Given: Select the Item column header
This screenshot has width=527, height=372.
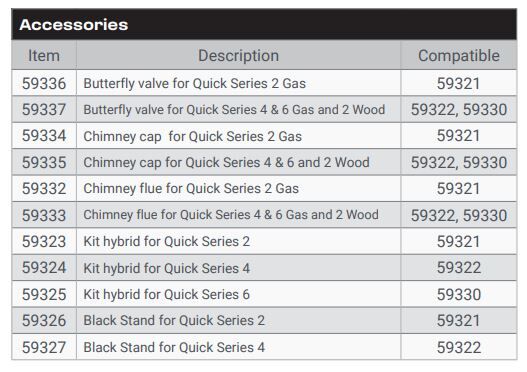Looking at the screenshot, I should [44, 55].
